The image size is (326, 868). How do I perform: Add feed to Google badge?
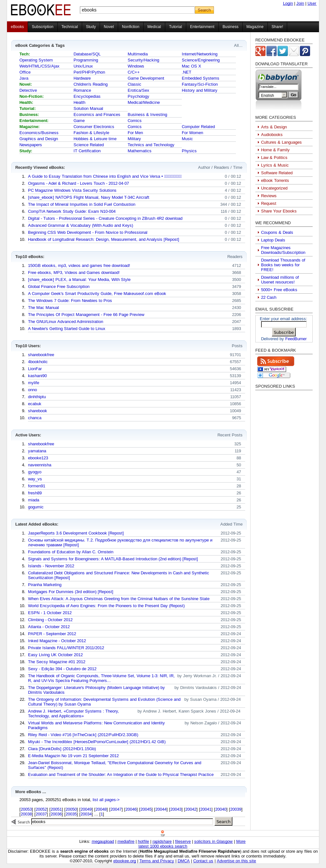(x=273, y=375)
